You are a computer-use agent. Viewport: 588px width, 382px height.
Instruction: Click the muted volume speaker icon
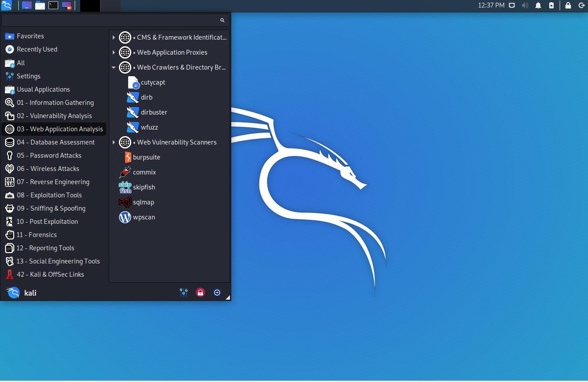(525, 5)
